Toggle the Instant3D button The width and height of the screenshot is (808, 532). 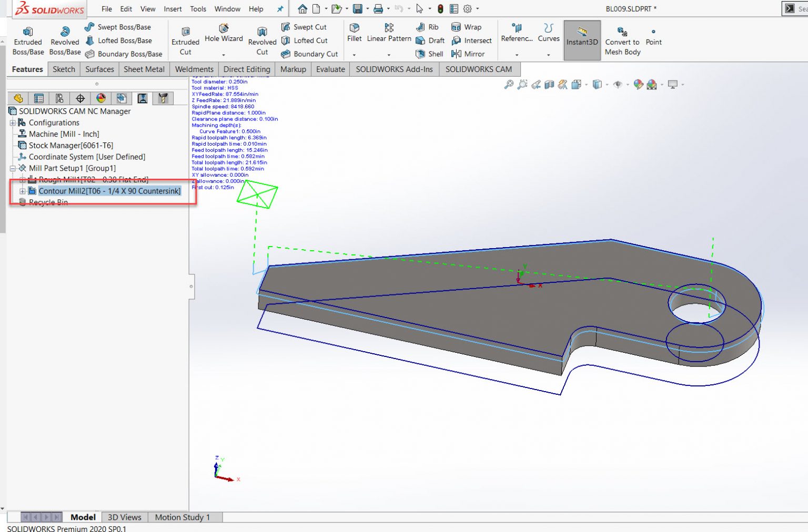coord(582,40)
